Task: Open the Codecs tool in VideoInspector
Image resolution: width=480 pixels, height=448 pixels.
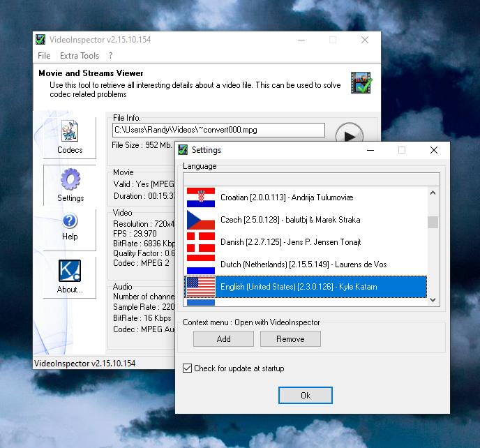Action: click(70, 137)
